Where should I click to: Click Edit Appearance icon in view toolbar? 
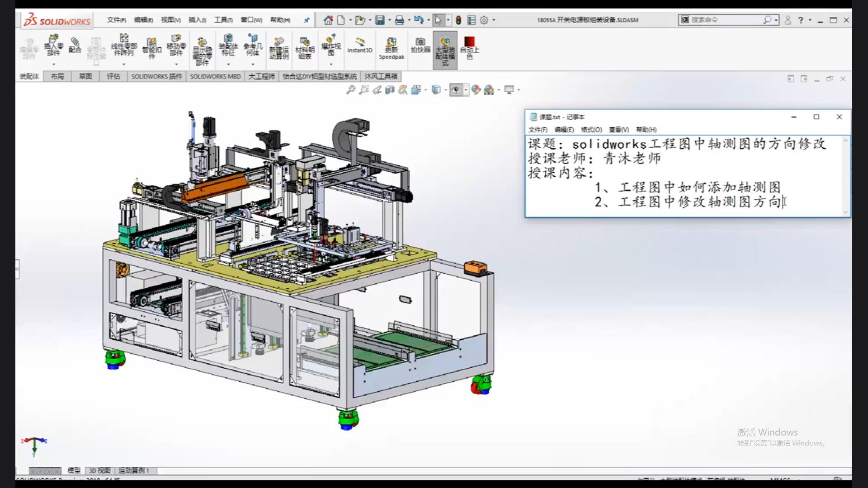tap(476, 90)
